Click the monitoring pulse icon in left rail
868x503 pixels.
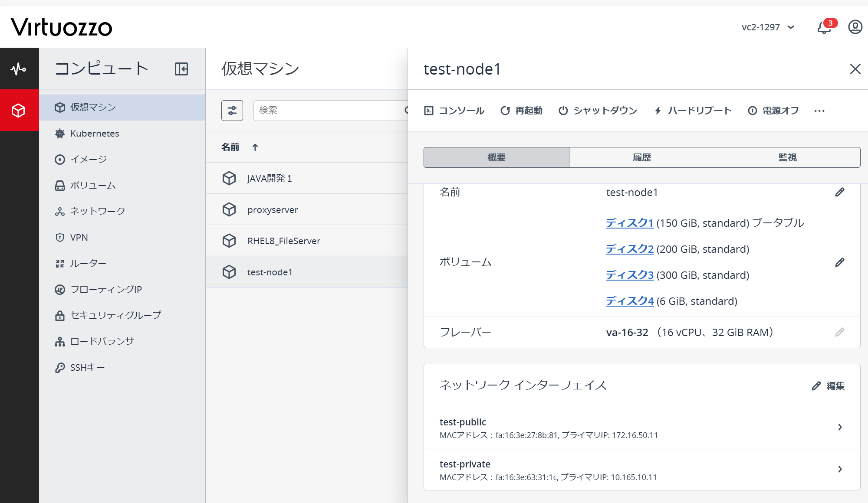19,69
